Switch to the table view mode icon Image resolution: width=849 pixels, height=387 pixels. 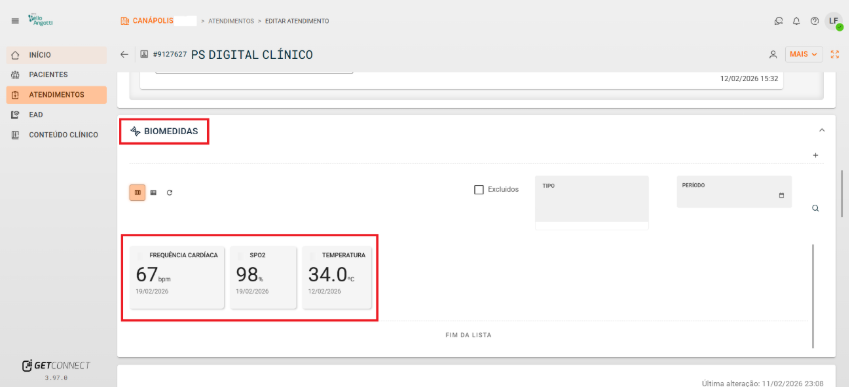tap(153, 192)
